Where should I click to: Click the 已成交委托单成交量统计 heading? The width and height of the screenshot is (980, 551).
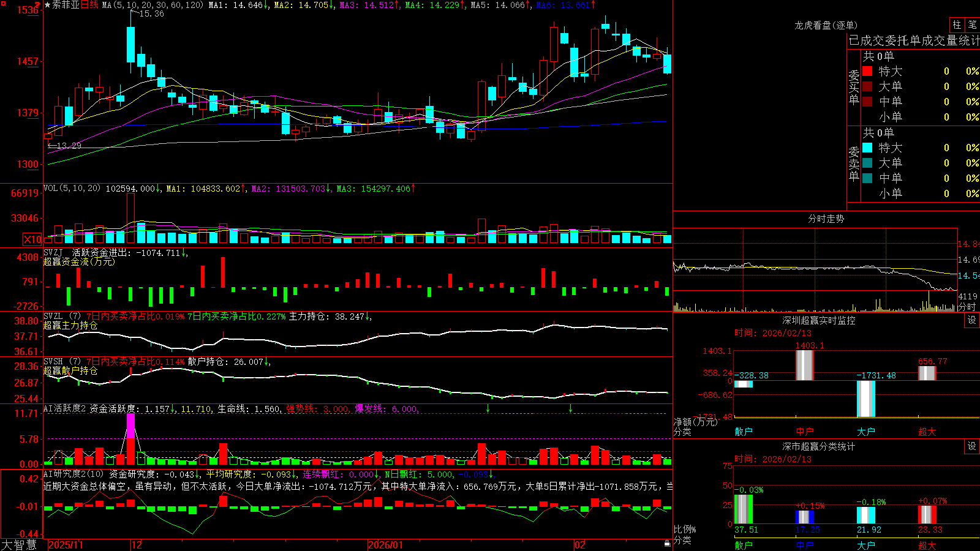(x=914, y=40)
